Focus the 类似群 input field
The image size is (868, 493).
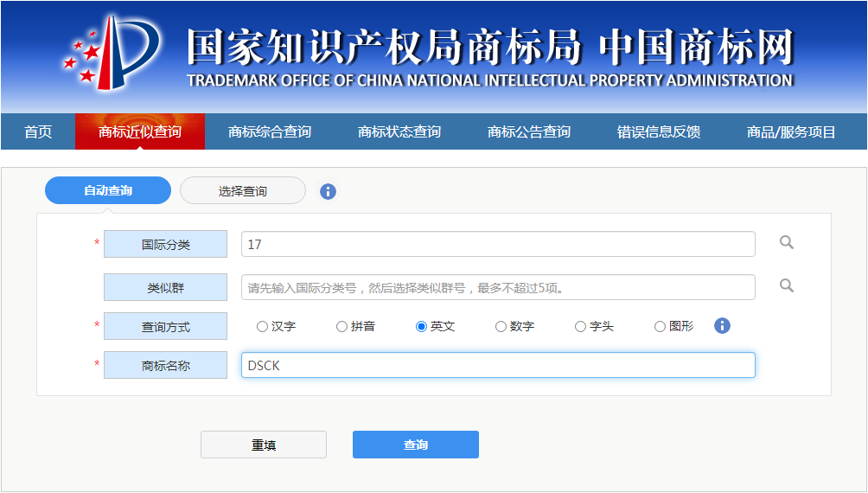point(498,287)
